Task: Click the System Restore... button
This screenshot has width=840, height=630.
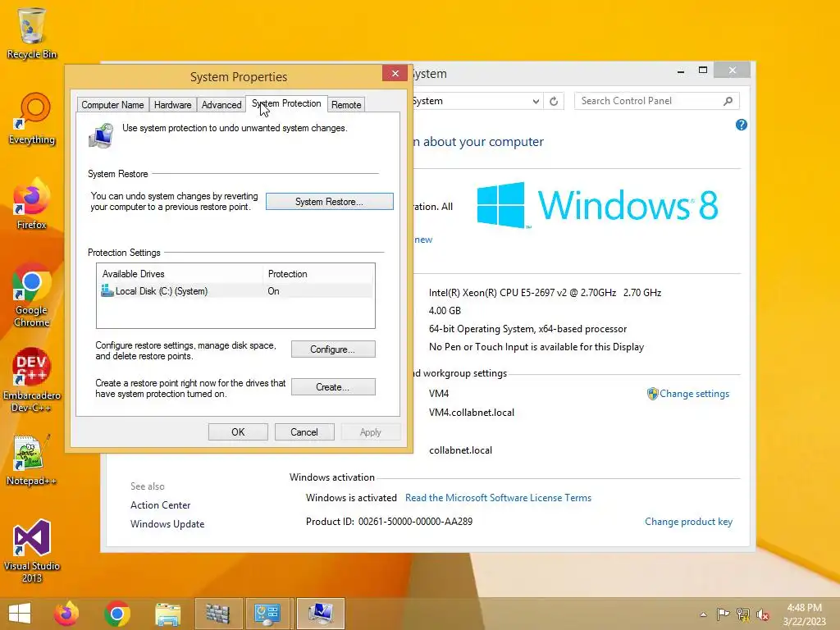Action: pyautogui.click(x=330, y=202)
